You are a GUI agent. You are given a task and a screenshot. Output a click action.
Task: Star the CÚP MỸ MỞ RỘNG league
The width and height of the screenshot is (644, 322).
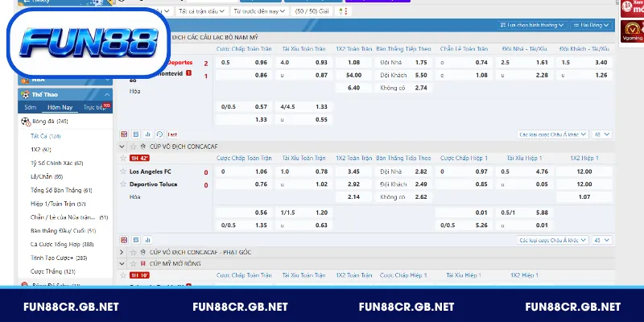coord(133,264)
